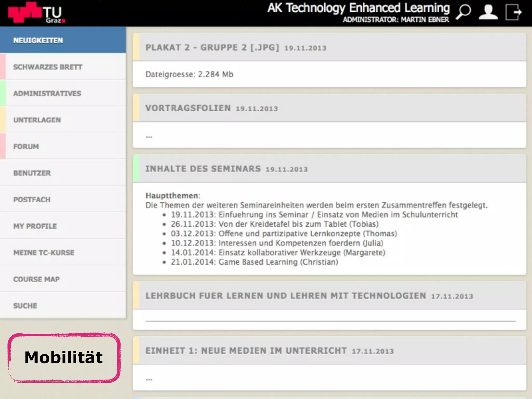
Task: Open Plakat 2 - Gruppe 2 post header
Action: pos(212,48)
